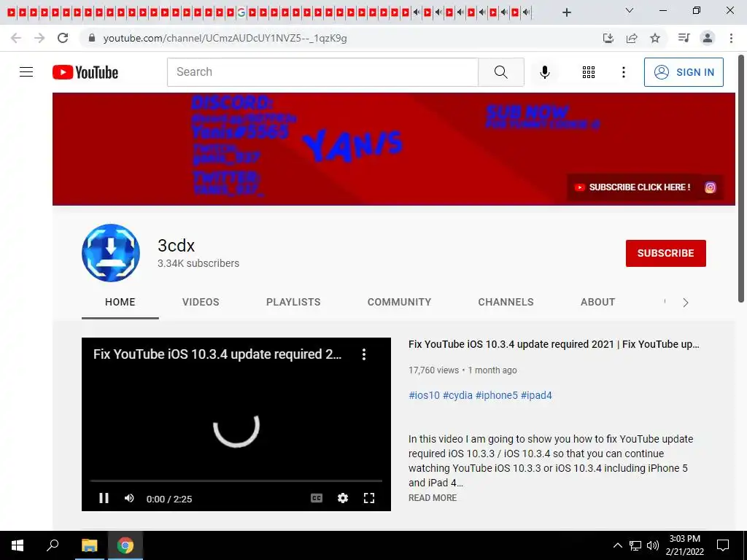747x560 pixels.
Task: Pause the featured video
Action: pyautogui.click(x=104, y=498)
